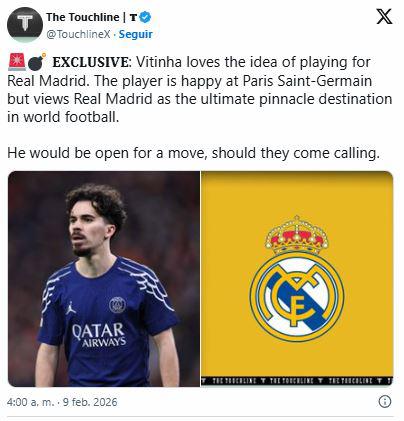Click the Qatar Airways jersey logo
Screen dimensions: 404x421
99,335
